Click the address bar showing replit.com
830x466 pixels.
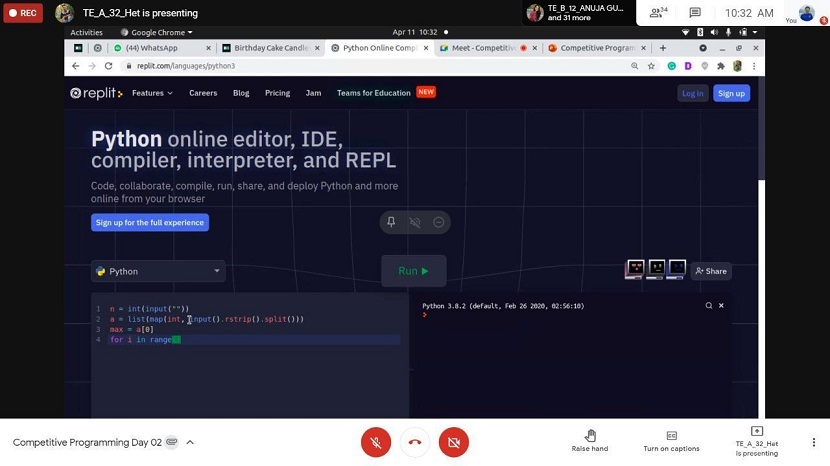tap(370, 66)
